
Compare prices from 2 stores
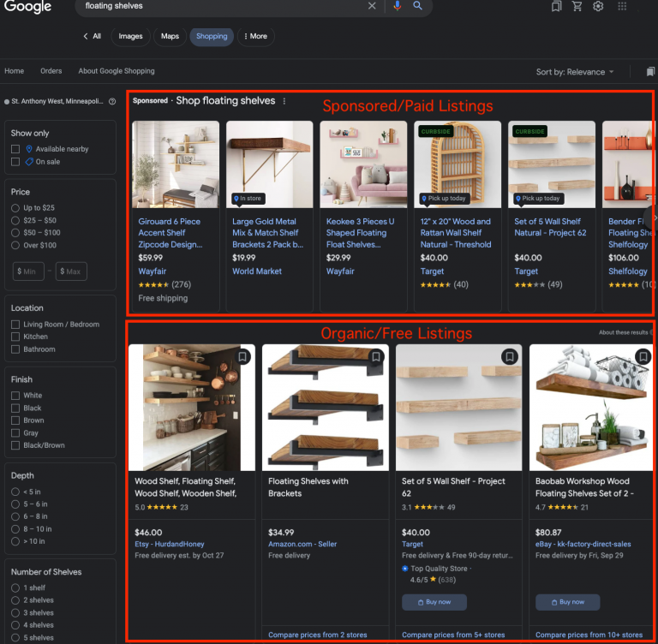click(318, 635)
